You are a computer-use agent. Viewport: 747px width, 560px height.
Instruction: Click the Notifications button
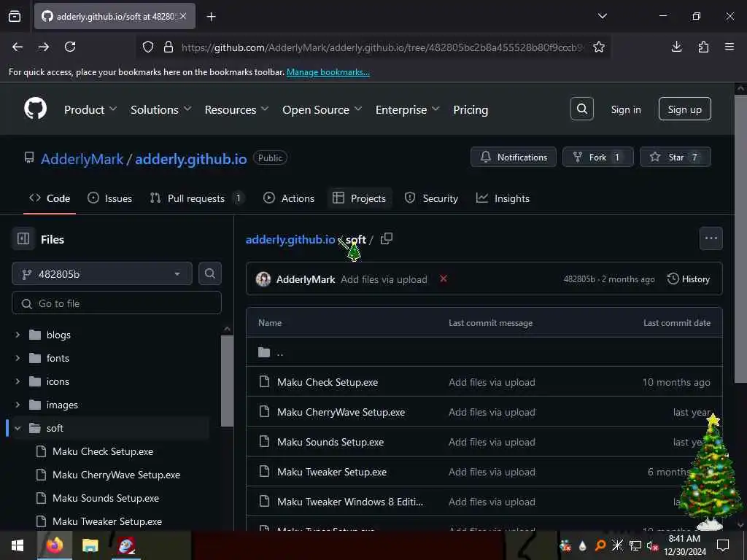pyautogui.click(x=513, y=157)
